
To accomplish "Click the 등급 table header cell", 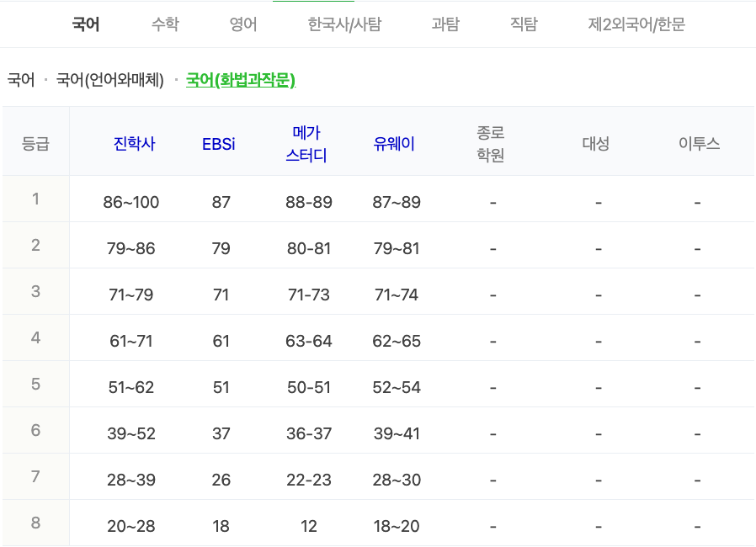I will pos(35,141).
